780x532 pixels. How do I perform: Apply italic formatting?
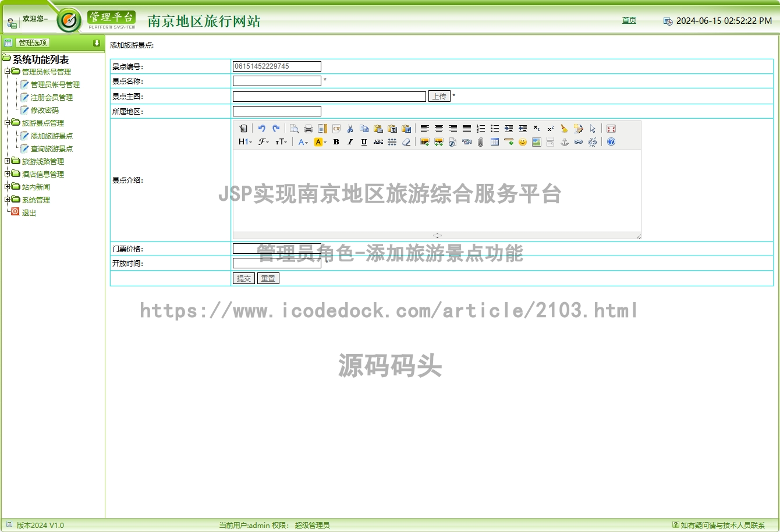click(x=350, y=142)
